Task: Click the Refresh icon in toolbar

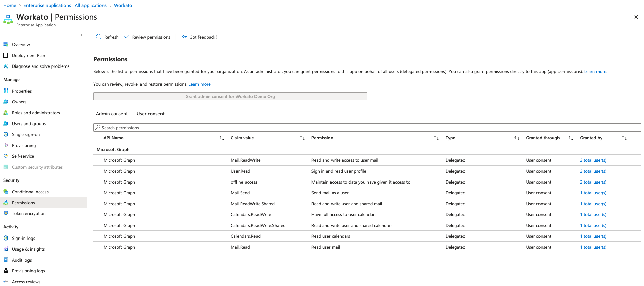Action: (x=99, y=37)
